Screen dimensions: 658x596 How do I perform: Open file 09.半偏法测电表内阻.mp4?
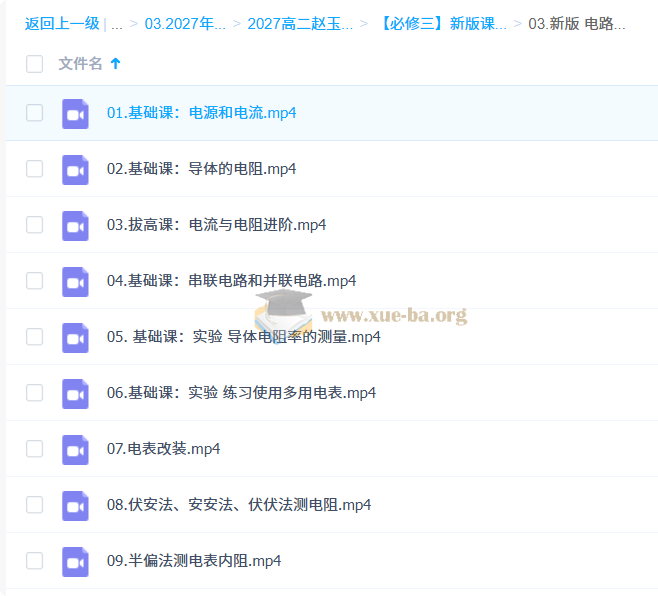[194, 561]
